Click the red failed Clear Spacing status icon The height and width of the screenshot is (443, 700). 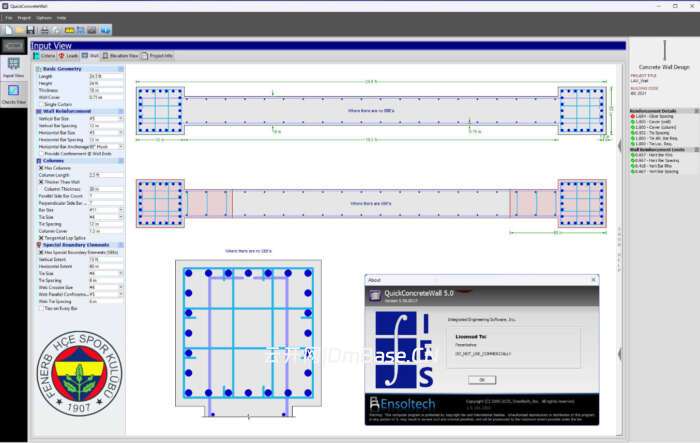click(x=633, y=116)
